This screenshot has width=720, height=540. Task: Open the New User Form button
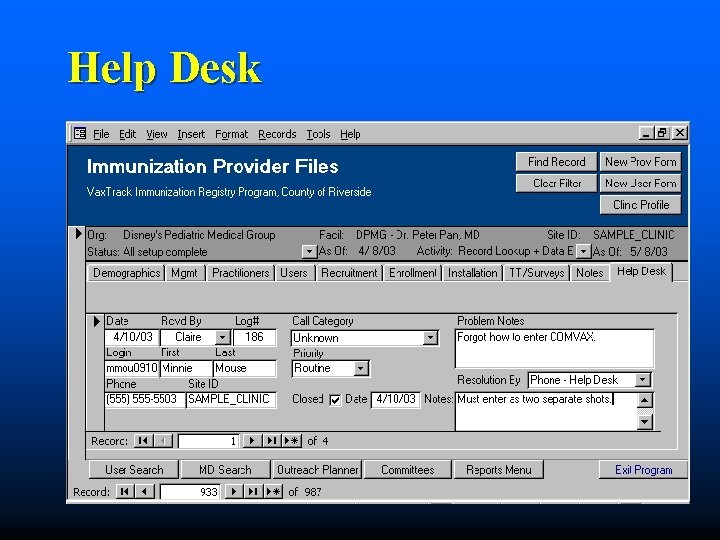click(x=641, y=183)
